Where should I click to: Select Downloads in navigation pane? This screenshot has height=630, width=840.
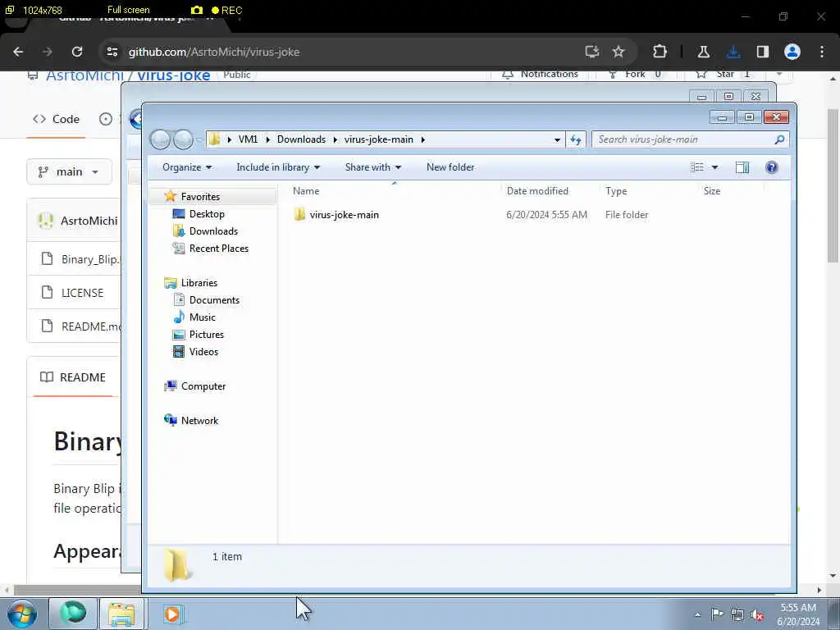click(213, 231)
